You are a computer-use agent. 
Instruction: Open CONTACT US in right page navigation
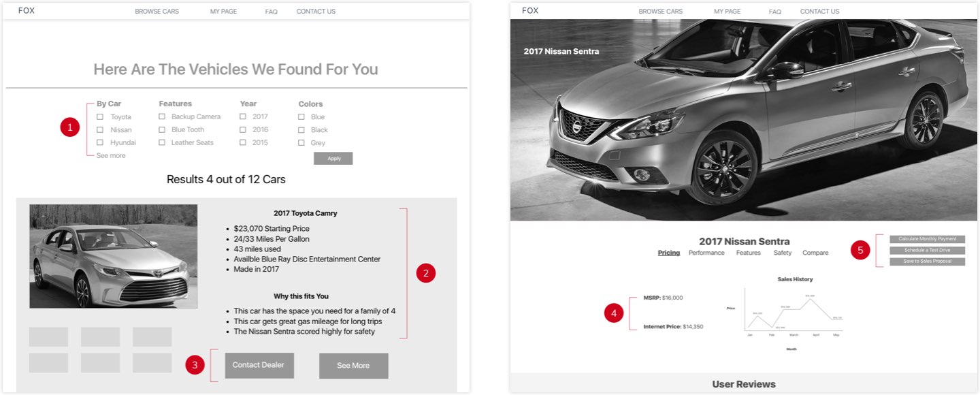tap(820, 12)
